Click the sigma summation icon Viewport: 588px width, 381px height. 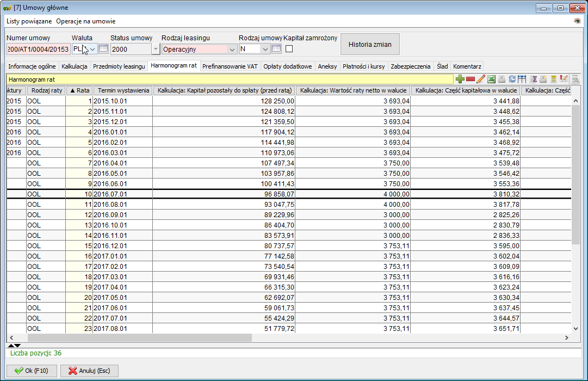(x=533, y=79)
